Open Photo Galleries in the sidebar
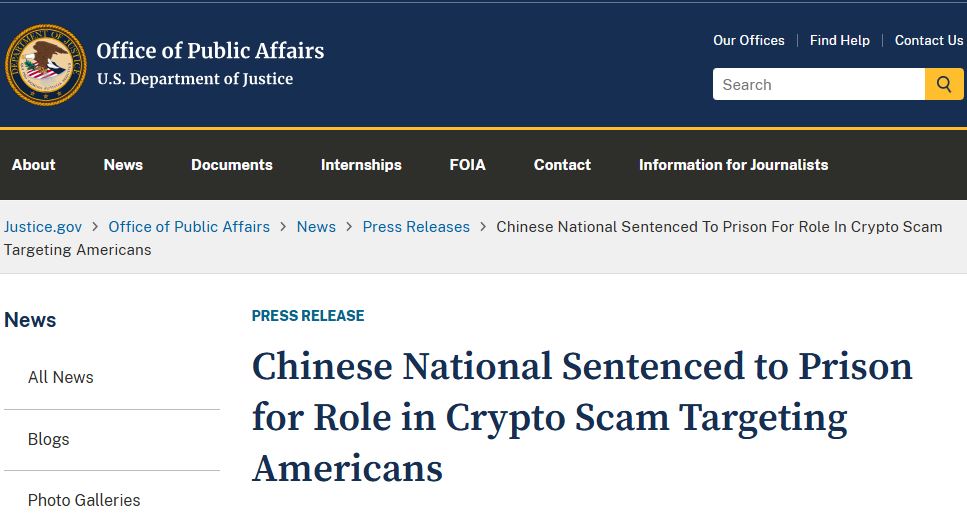 pyautogui.click(x=84, y=500)
